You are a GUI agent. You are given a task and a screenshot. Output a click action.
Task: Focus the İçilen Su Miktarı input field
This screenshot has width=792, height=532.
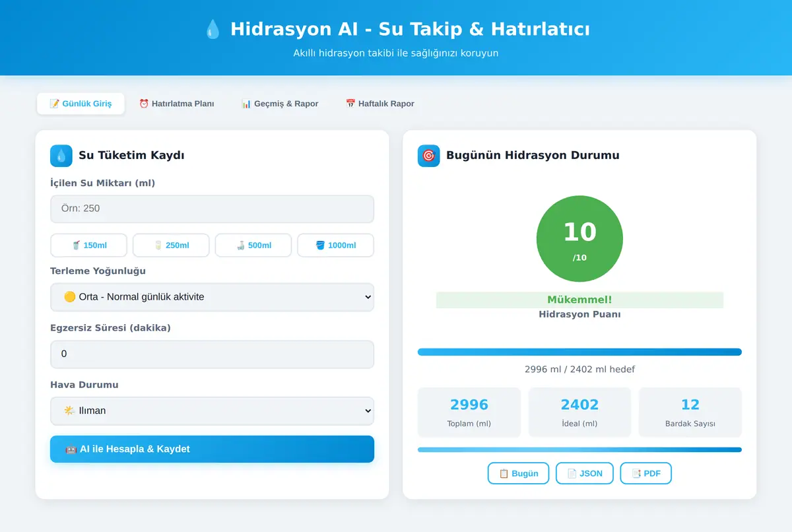pos(212,209)
